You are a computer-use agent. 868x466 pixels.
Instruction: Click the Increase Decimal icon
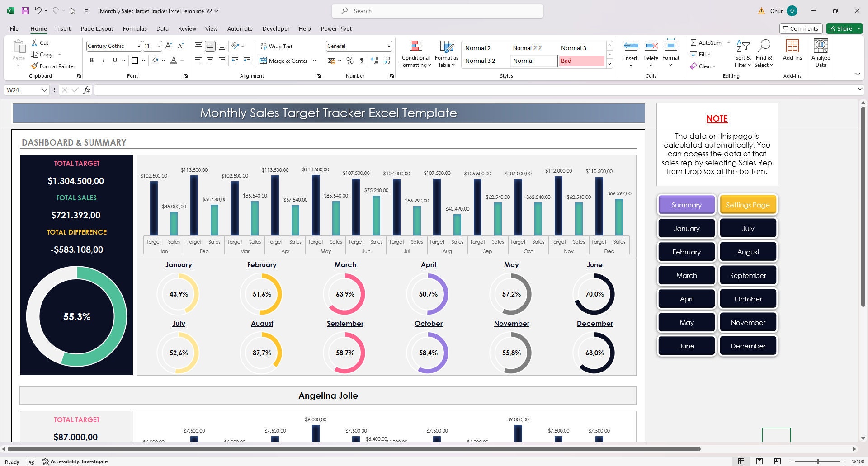(x=374, y=60)
